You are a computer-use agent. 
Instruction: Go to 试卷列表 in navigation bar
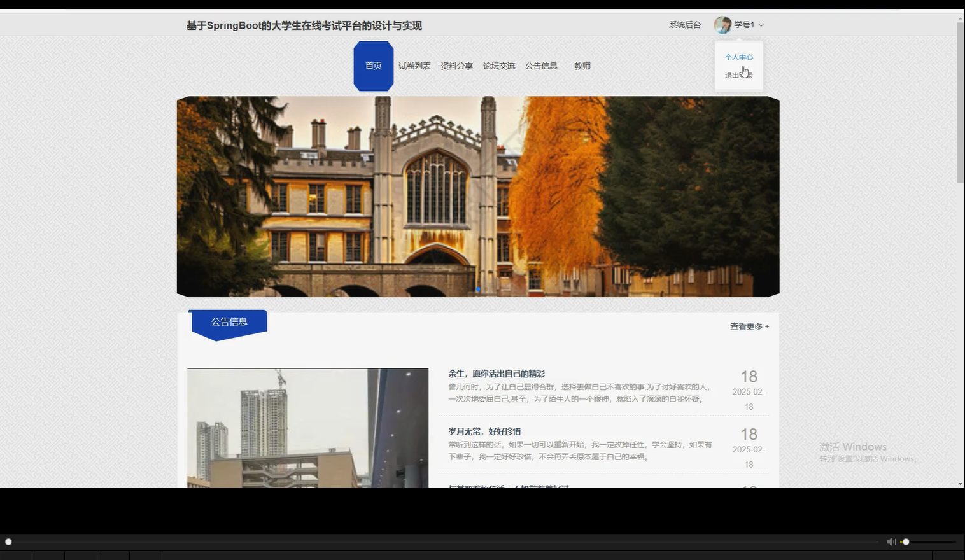coord(414,66)
